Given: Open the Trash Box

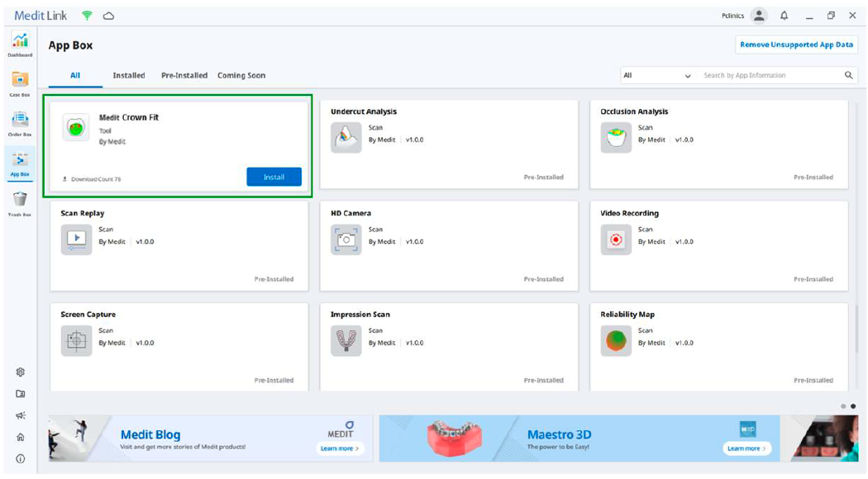Looking at the screenshot, I should tap(20, 203).
